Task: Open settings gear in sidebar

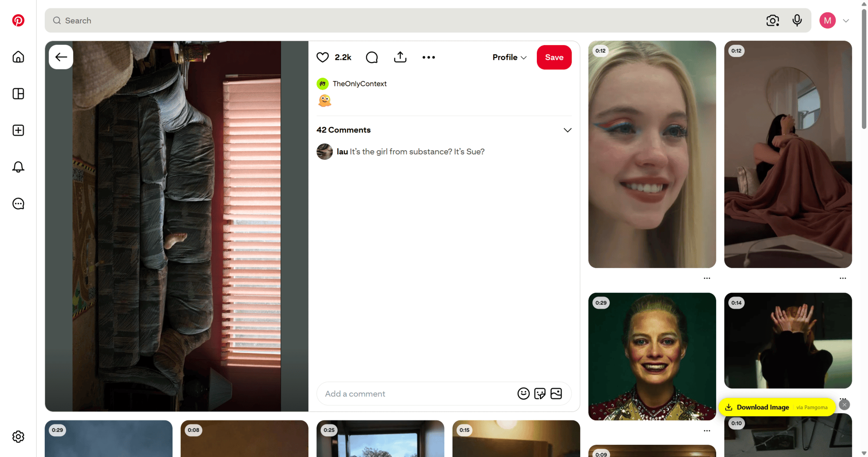Action: tap(18, 437)
